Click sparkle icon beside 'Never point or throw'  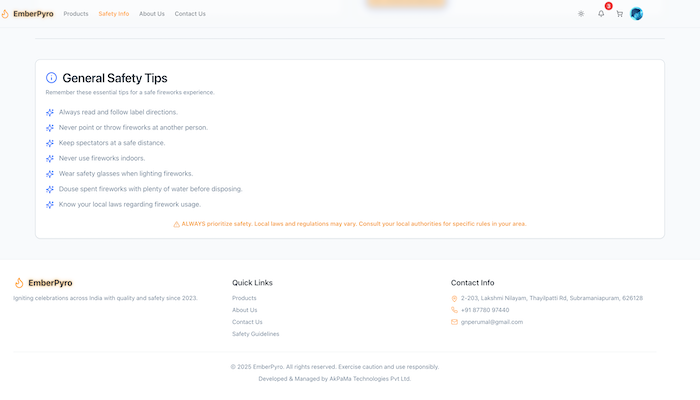pos(50,128)
